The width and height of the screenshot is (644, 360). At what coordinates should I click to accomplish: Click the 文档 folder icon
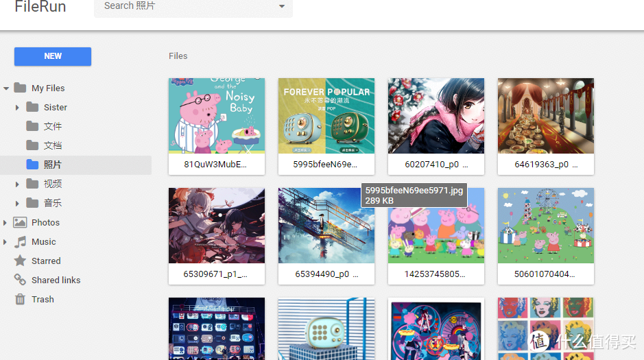coord(32,145)
